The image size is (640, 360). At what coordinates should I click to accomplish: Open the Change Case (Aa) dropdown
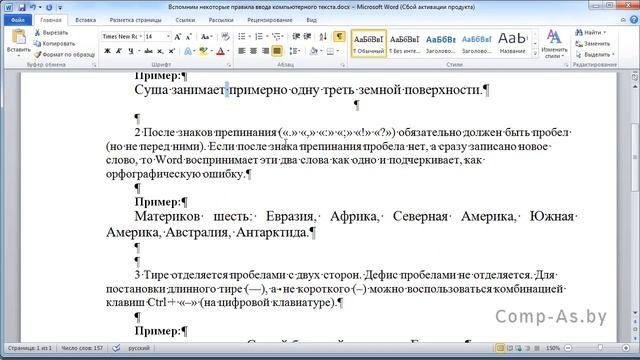tap(207, 37)
